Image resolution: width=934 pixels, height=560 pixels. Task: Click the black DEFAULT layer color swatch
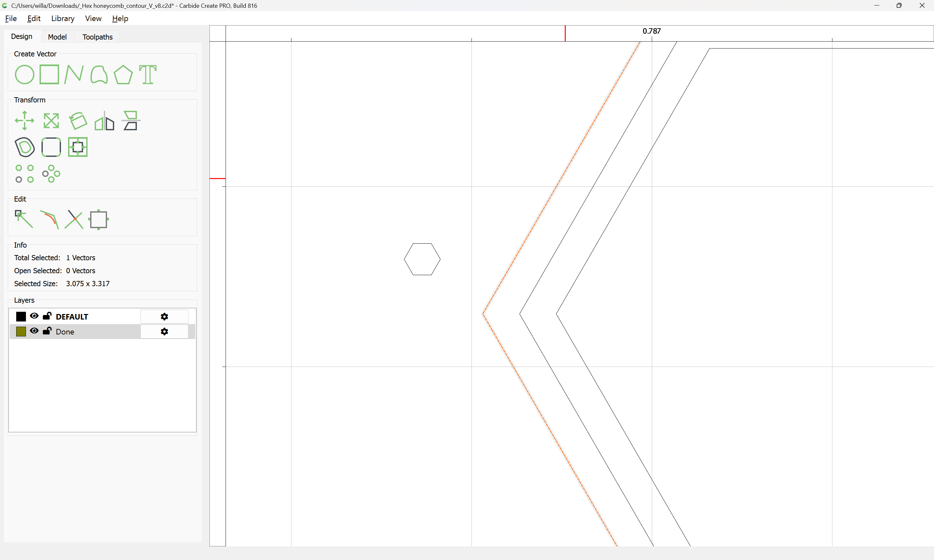tap(21, 317)
